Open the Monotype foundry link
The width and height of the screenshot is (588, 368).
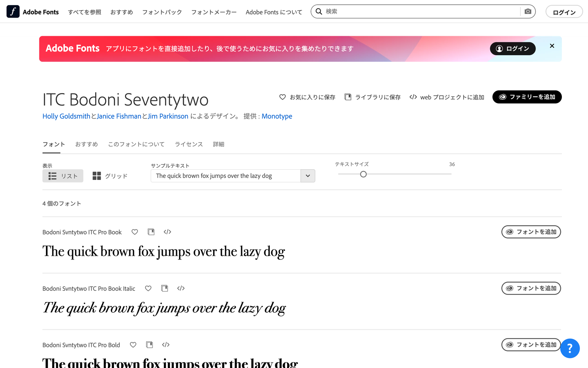tap(277, 116)
